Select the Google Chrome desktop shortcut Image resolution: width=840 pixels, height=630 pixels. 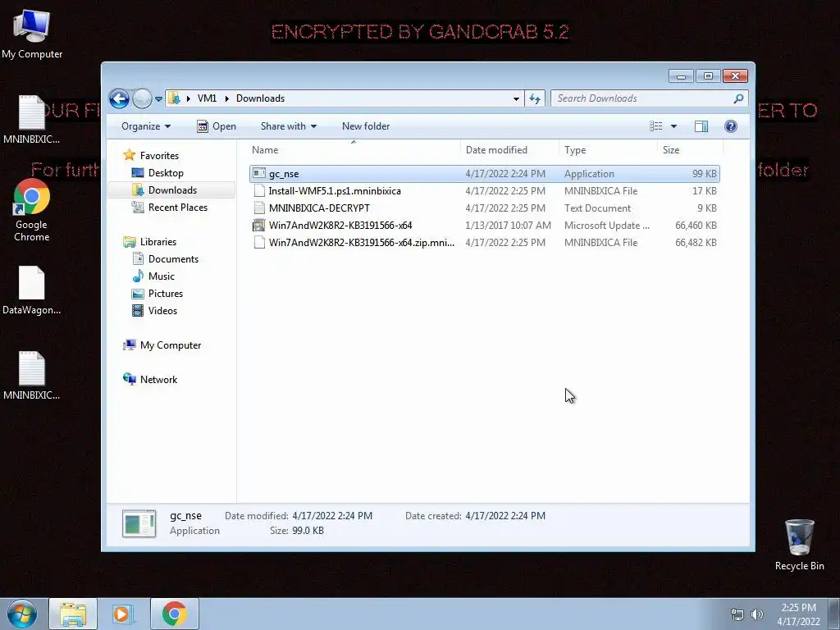pyautogui.click(x=32, y=210)
